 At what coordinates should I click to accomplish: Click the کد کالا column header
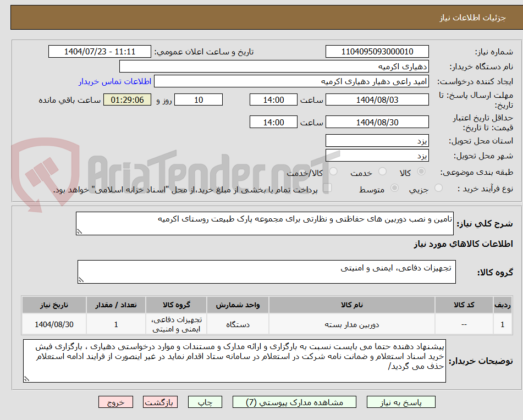pos(464,305)
